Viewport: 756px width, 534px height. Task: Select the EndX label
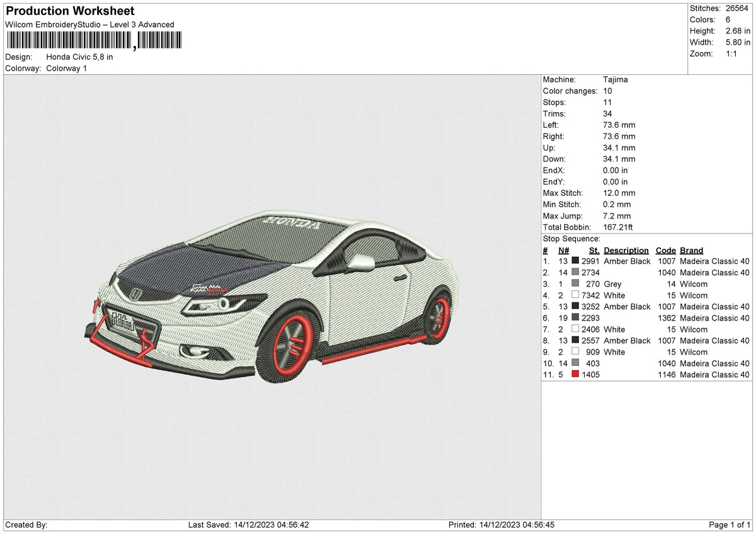coord(554,170)
